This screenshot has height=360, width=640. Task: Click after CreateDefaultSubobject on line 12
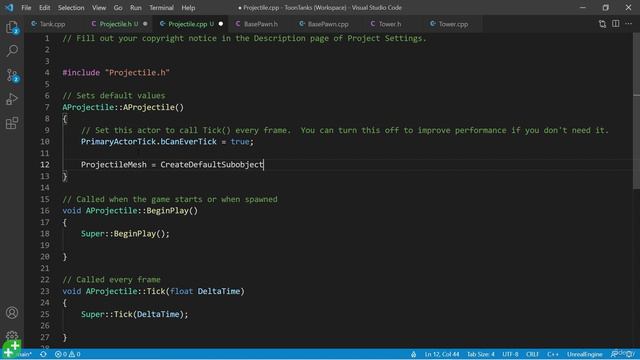pos(264,165)
